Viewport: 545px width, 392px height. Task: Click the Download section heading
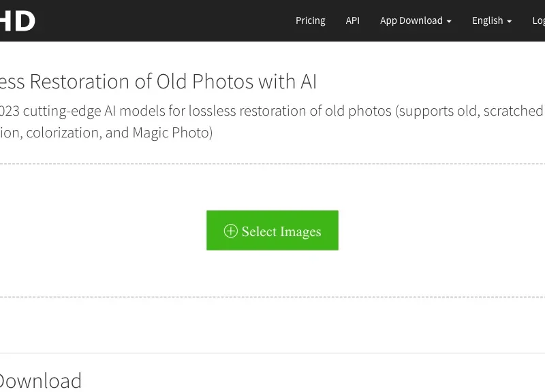pyautogui.click(x=41, y=381)
